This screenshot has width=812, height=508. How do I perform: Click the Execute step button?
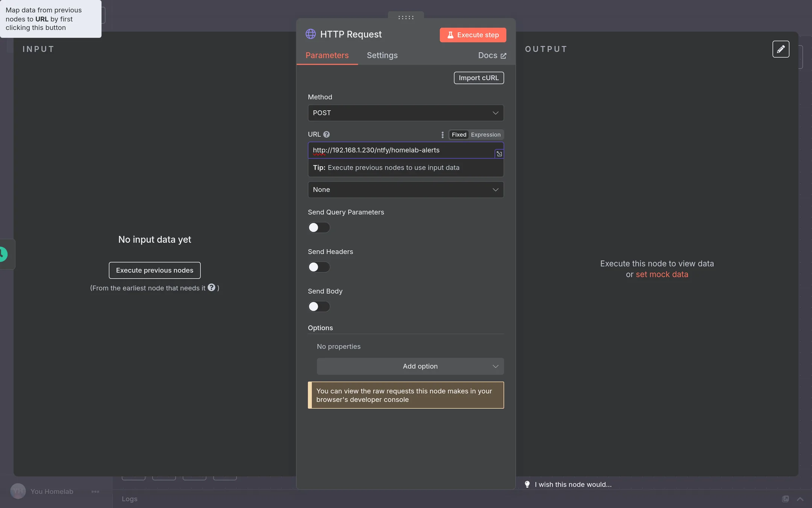(473, 35)
